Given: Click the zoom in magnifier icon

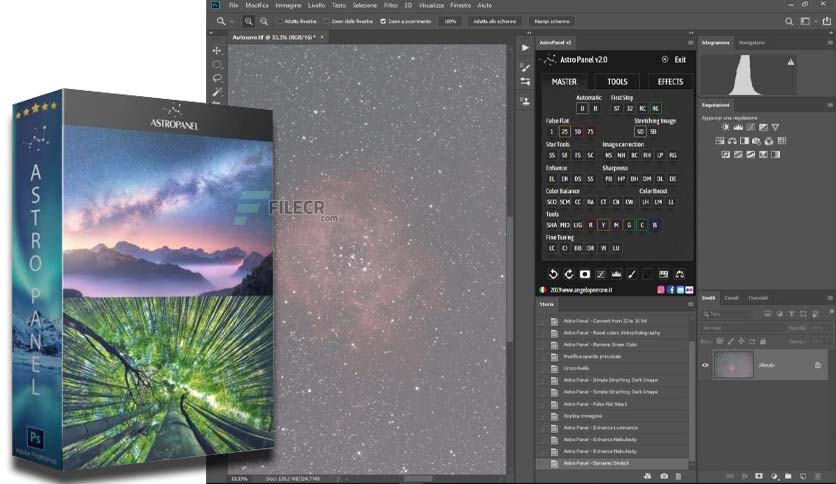Looking at the screenshot, I should tap(246, 21).
